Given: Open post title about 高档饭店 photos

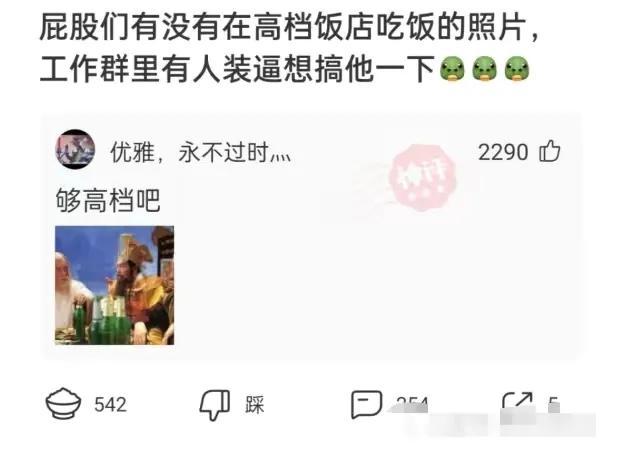Looking at the screenshot, I should pyautogui.click(x=289, y=28).
